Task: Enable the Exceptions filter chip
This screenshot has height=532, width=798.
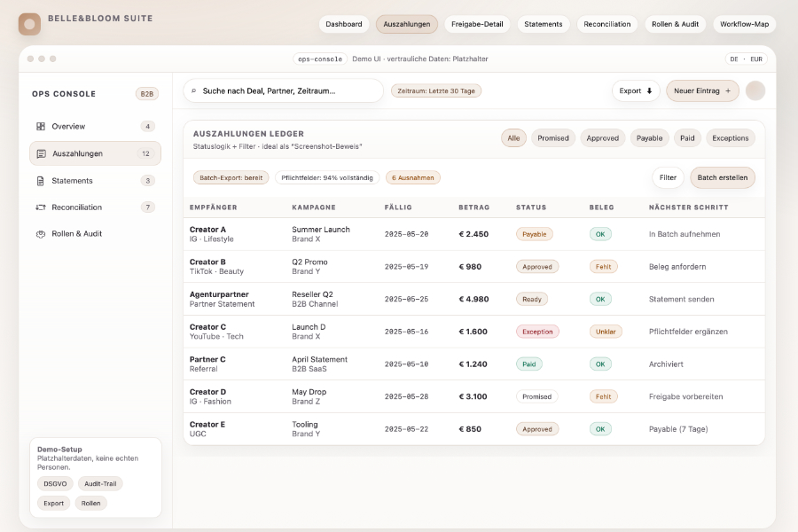Action: click(731, 138)
